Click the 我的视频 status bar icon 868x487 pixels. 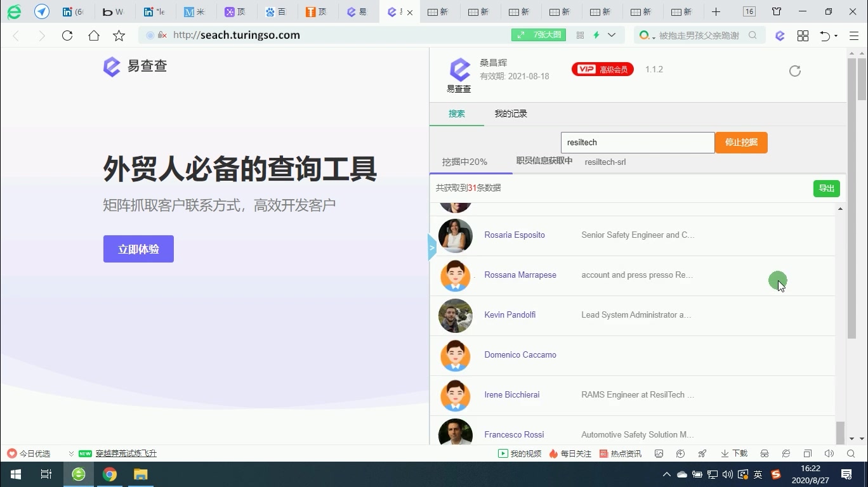tap(520, 453)
